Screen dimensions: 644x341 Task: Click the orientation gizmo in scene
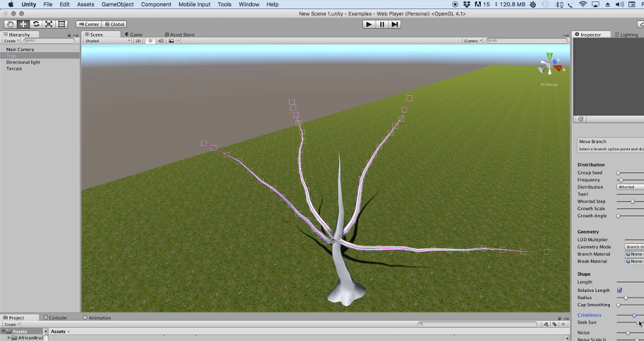pyautogui.click(x=550, y=63)
